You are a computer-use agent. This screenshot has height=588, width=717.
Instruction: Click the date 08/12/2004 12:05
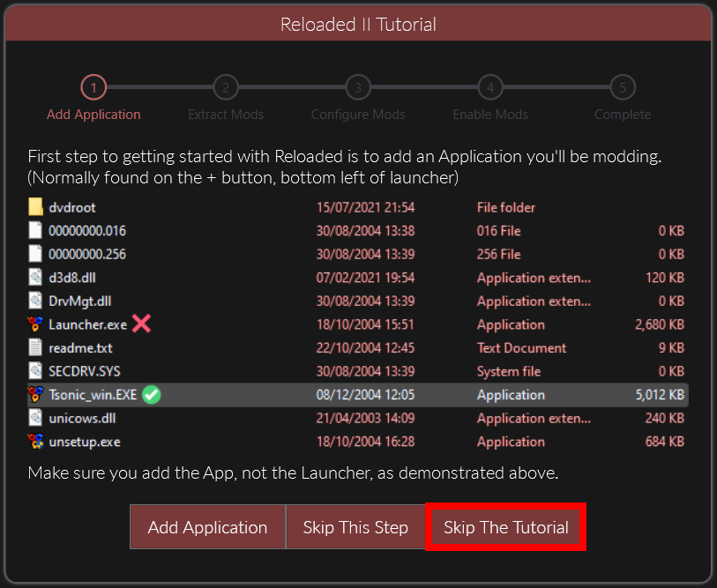365,395
